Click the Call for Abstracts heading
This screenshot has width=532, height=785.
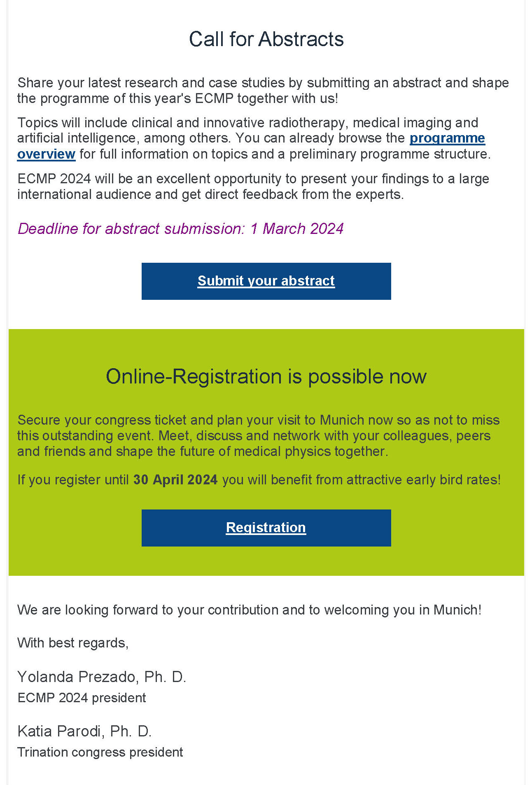[x=266, y=40]
